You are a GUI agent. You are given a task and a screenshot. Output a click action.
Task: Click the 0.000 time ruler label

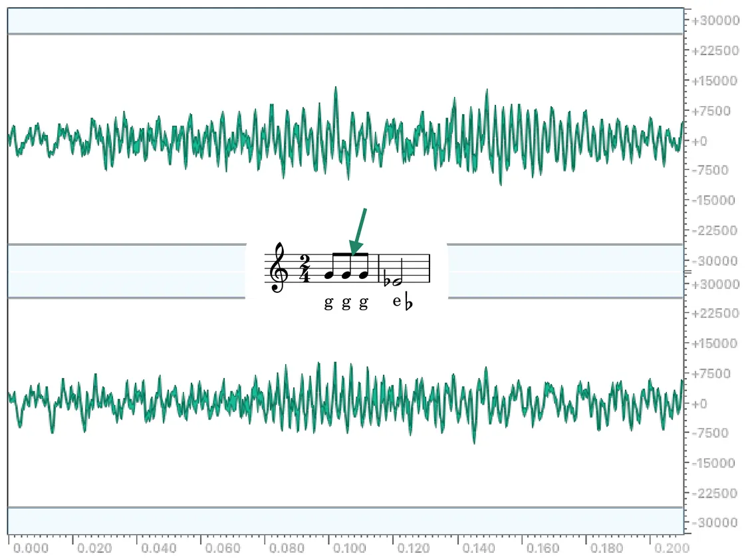tap(31, 548)
